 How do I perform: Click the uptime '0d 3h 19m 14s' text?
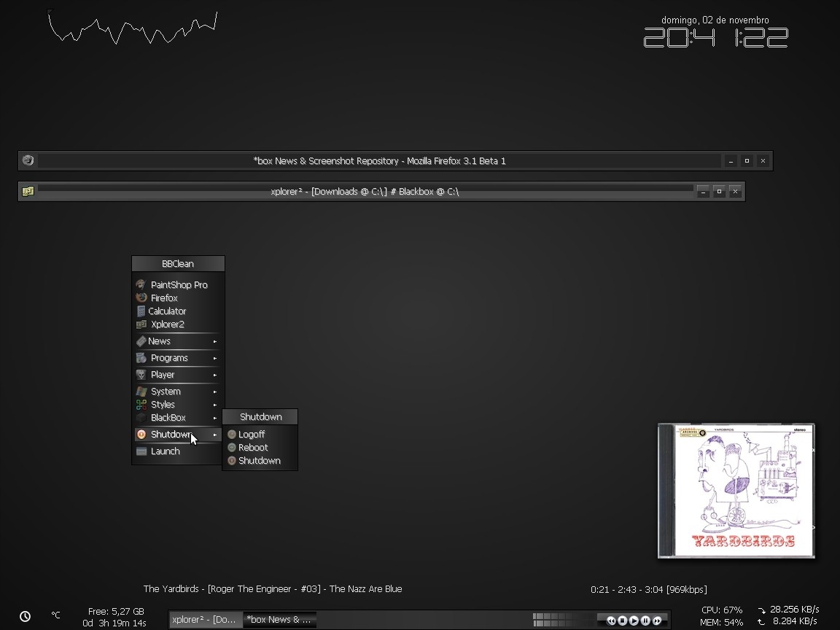point(114,623)
